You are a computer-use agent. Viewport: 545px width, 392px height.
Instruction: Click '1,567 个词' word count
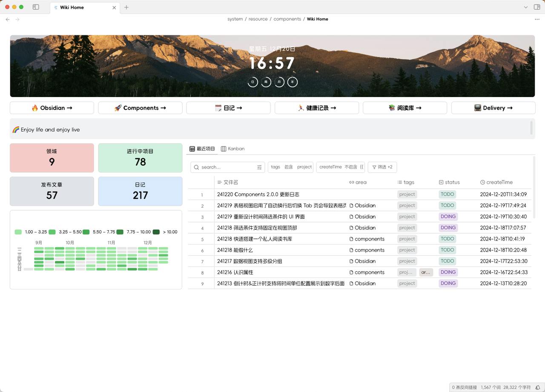coord(491,387)
